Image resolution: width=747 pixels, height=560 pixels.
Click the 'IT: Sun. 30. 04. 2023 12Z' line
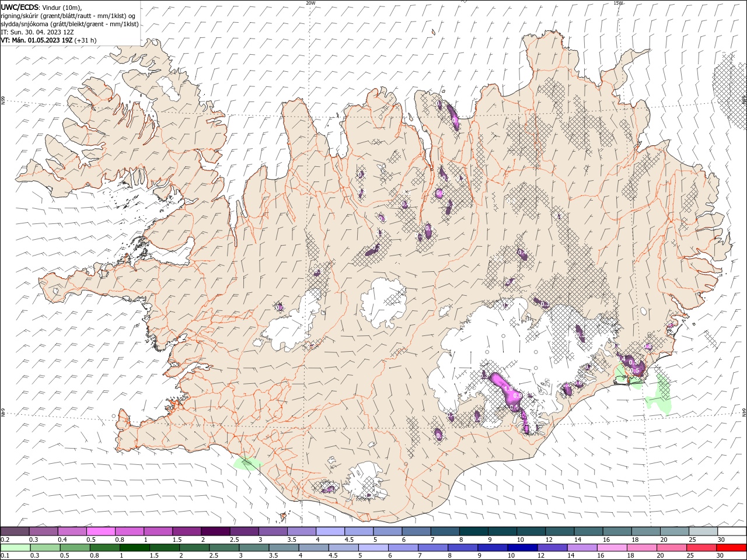[36, 32]
